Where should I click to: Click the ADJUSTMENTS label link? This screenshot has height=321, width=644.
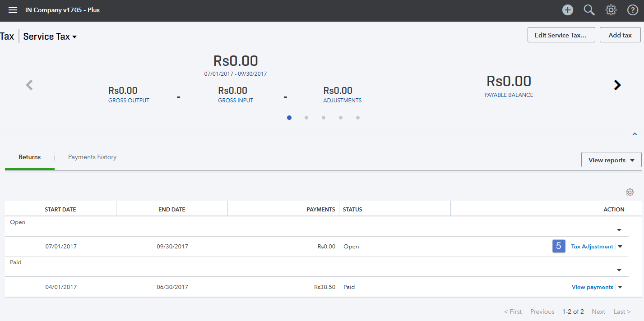342,101
